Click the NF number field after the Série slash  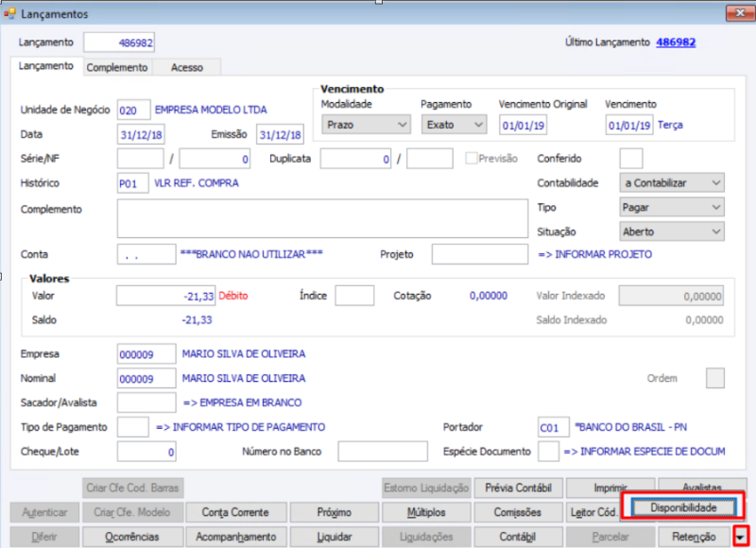[x=215, y=159]
